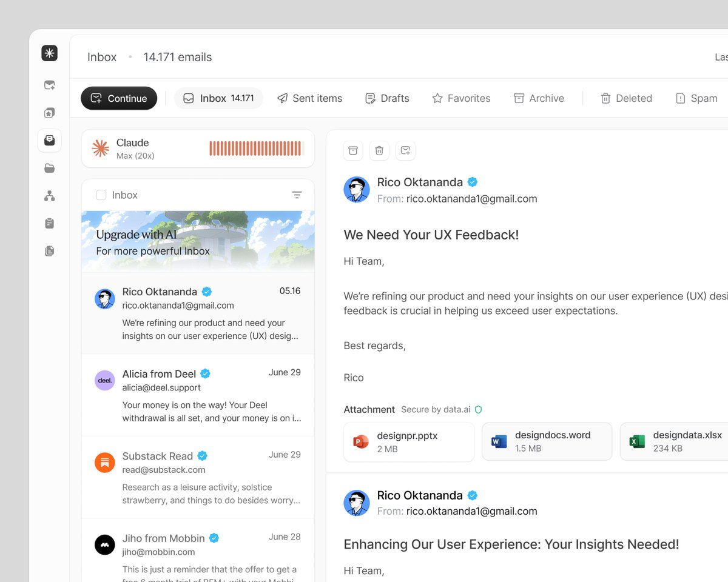The height and width of the screenshot is (582, 728).
Task: Switch to the Drafts tab
Action: point(387,98)
